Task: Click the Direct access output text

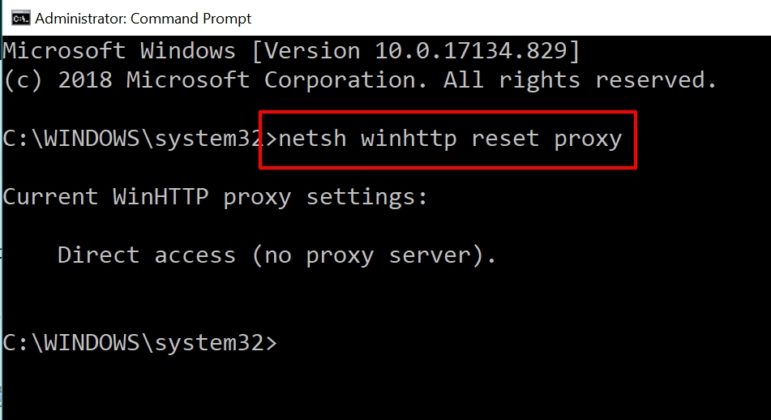Action: coord(147,255)
